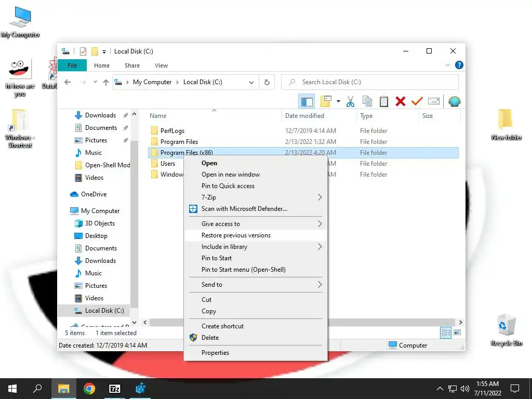Open 7-Zip from the taskbar
532x399 pixels.
[115, 389]
